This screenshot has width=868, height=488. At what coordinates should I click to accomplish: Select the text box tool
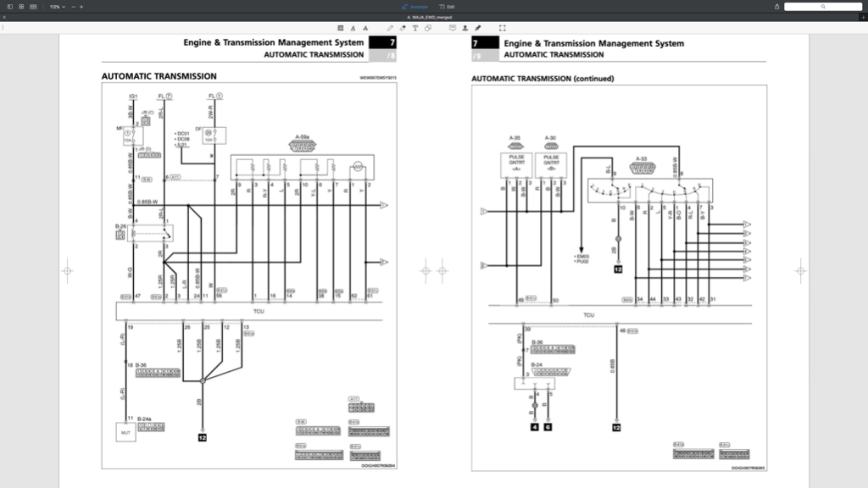pyautogui.click(x=415, y=28)
